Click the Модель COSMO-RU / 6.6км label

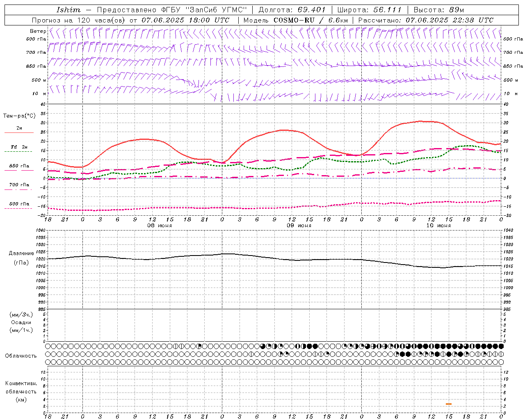click(x=295, y=20)
